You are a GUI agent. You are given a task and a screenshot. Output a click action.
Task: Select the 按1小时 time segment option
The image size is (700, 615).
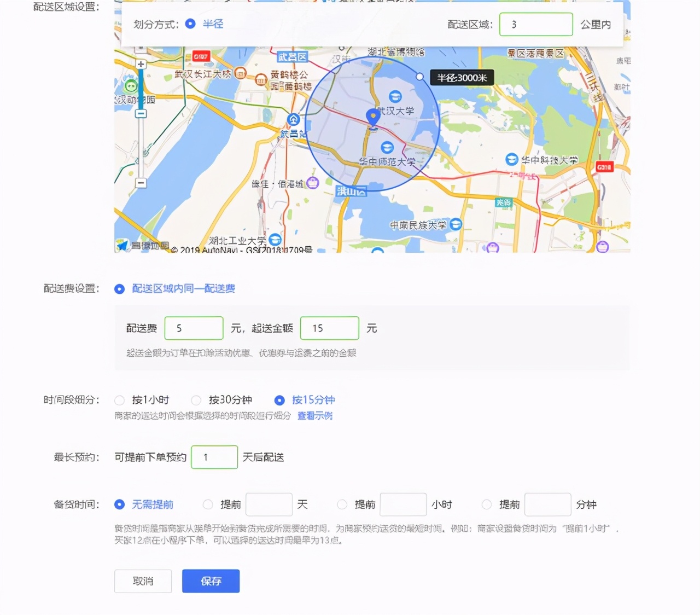pyautogui.click(x=120, y=400)
